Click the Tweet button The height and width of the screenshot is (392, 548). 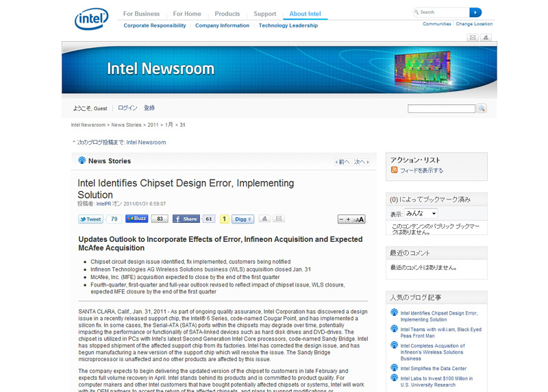(x=90, y=219)
